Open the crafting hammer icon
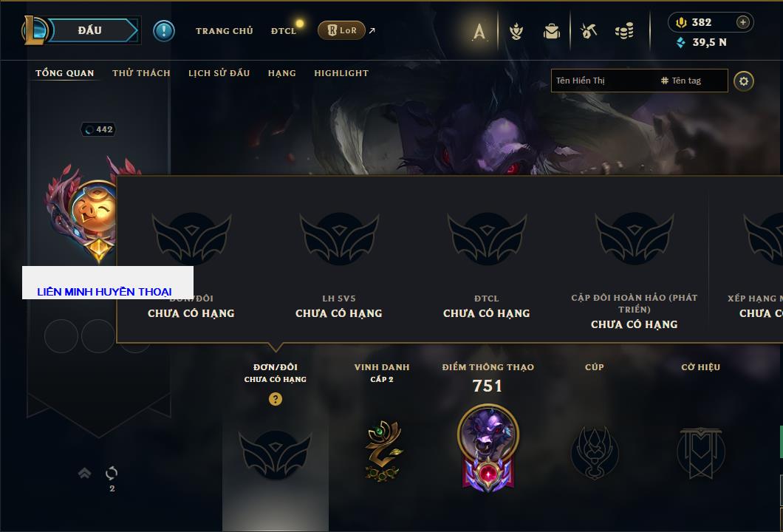 tap(589, 32)
